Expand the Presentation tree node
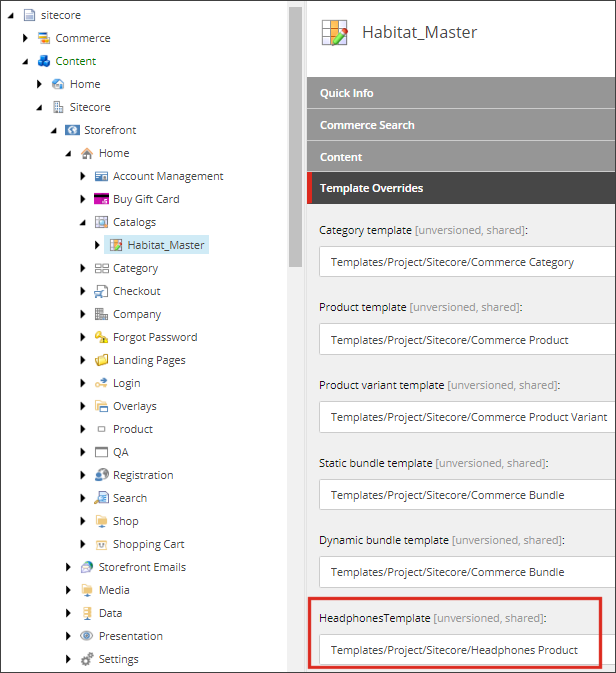616x673 pixels. coord(68,636)
